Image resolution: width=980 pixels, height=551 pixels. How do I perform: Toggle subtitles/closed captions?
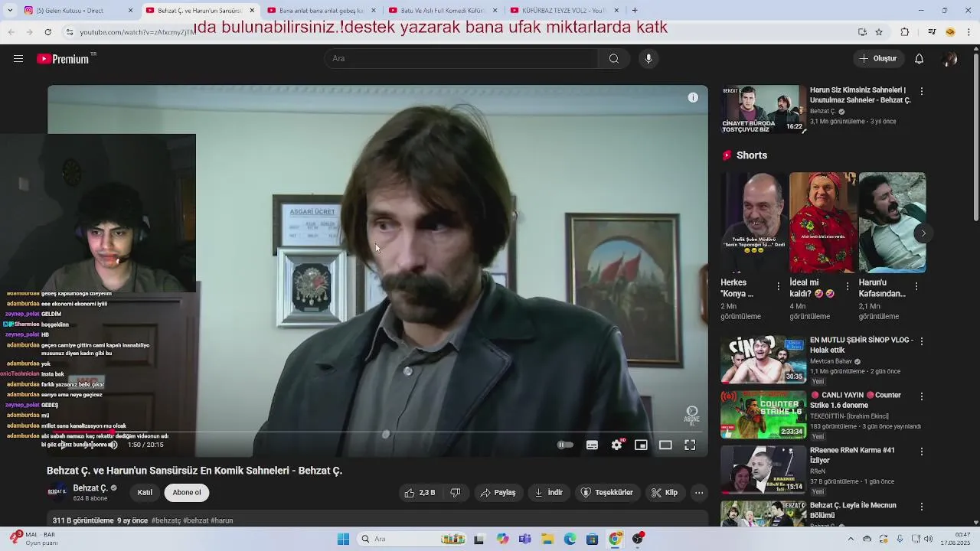[592, 445]
